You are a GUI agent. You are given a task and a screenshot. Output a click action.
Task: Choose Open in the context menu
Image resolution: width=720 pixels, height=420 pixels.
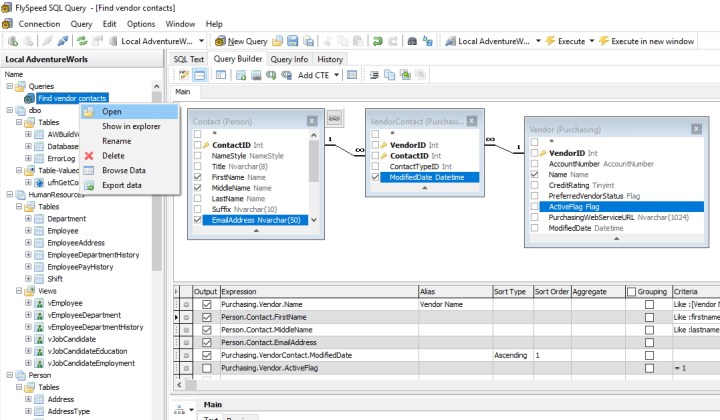pyautogui.click(x=129, y=112)
